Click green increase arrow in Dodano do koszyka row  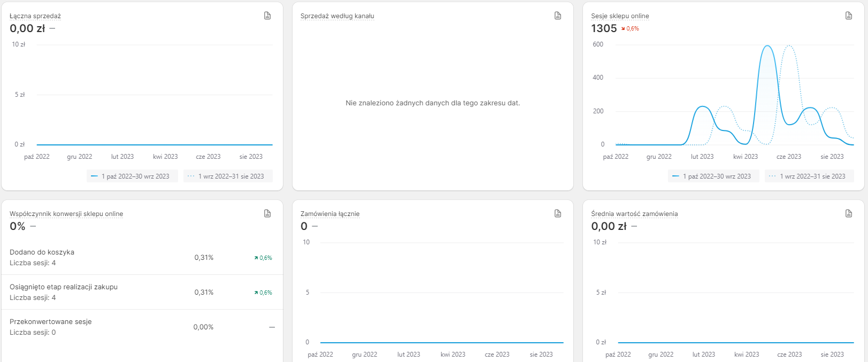[257, 258]
